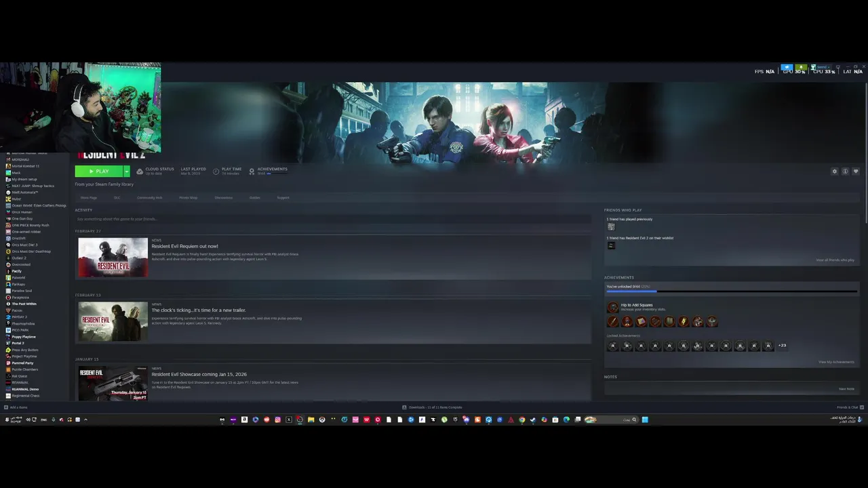The image size is (868, 488).
Task: Click the Windows Start button on taskbar
Action: tap(645, 420)
